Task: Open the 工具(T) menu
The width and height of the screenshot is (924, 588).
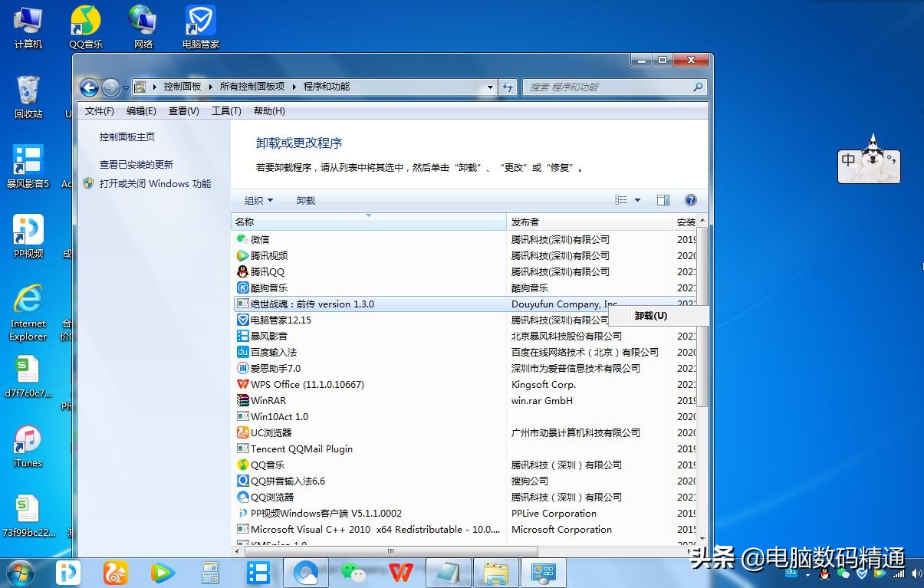Action: coord(226,111)
